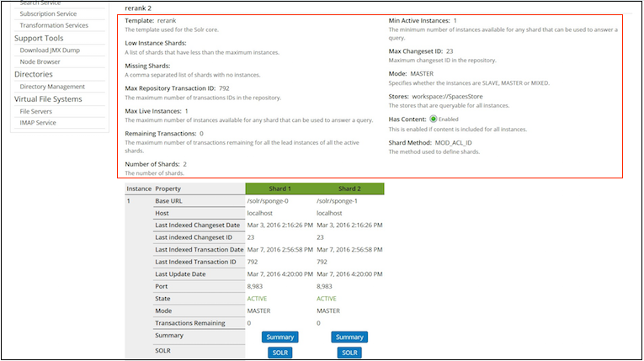Image resolution: width=644 pixels, height=361 pixels.
Task: Click the /solr/sponge-1 Base URL value
Action: (339, 201)
